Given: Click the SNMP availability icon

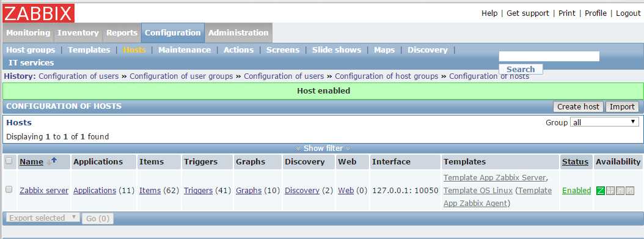Looking at the screenshot, I should [x=610, y=191].
